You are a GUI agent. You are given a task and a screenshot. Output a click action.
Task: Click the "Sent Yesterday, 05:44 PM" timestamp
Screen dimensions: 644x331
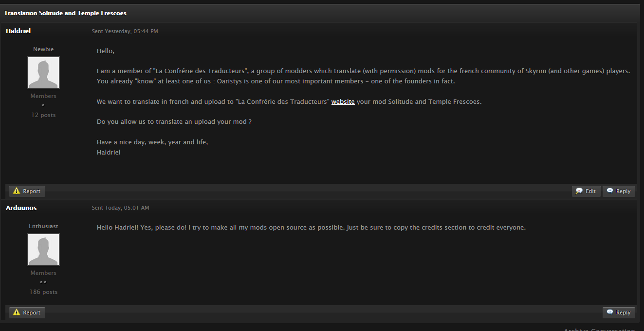click(125, 31)
